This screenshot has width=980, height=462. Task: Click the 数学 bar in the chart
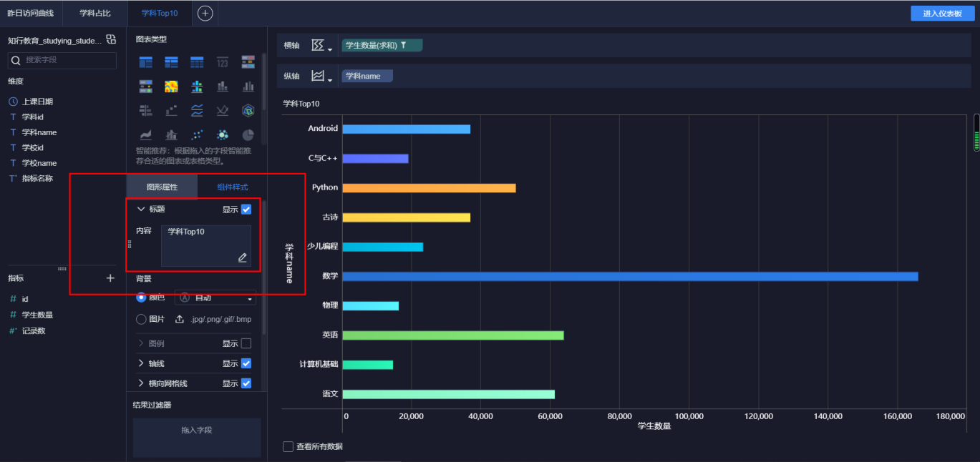click(630, 276)
